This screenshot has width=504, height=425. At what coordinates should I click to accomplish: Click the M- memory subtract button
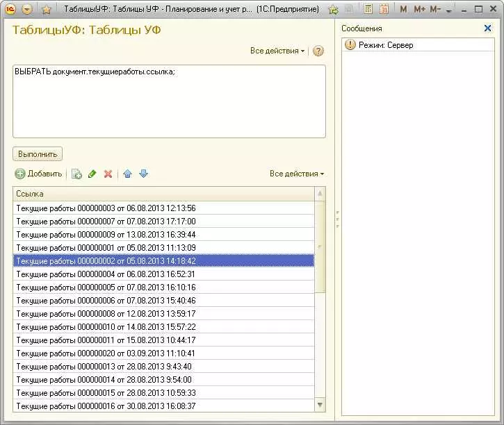click(x=435, y=9)
